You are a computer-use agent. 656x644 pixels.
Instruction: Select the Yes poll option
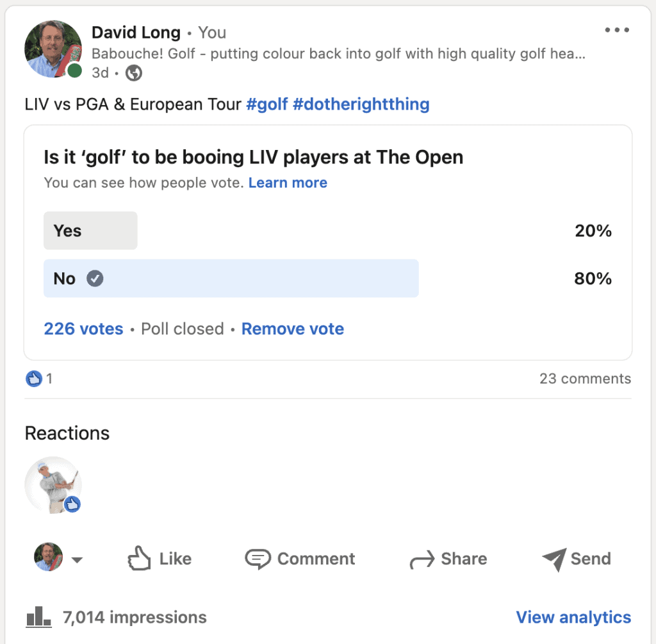[90, 231]
